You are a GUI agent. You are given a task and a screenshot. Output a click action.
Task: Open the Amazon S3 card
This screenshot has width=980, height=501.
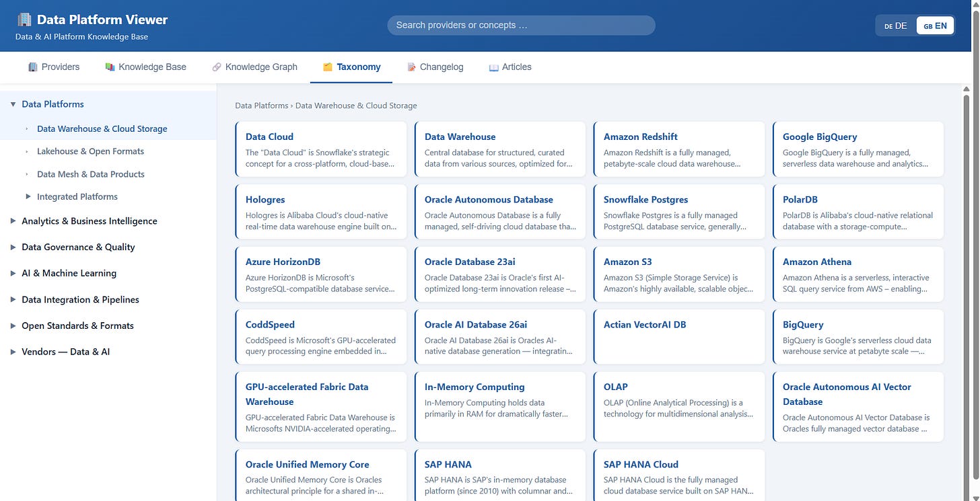pyautogui.click(x=679, y=274)
